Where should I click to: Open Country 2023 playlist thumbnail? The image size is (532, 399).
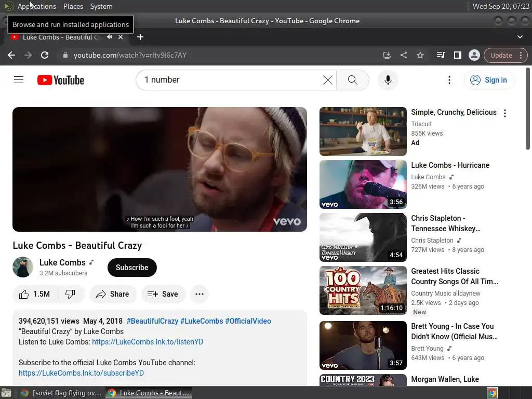[x=363, y=380]
